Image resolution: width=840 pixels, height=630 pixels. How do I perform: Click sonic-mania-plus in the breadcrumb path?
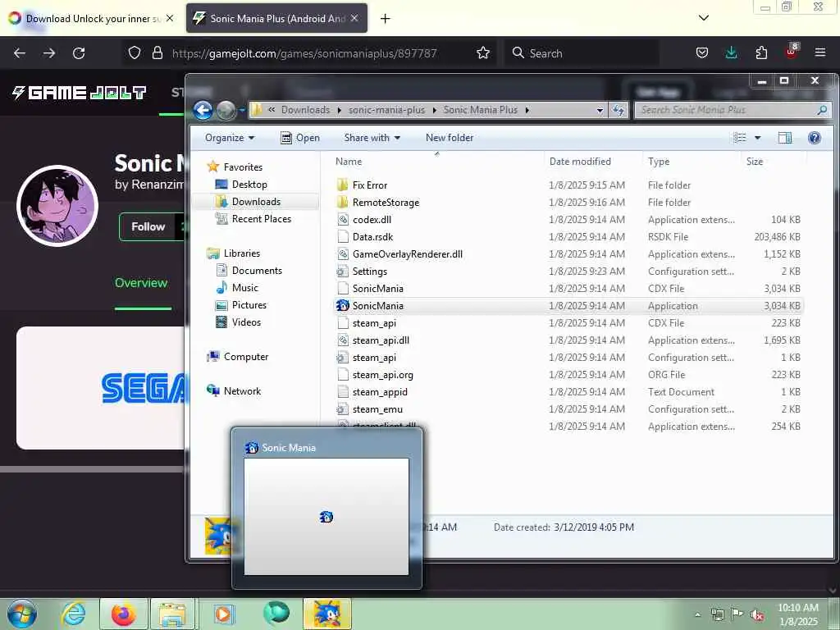[x=386, y=110]
